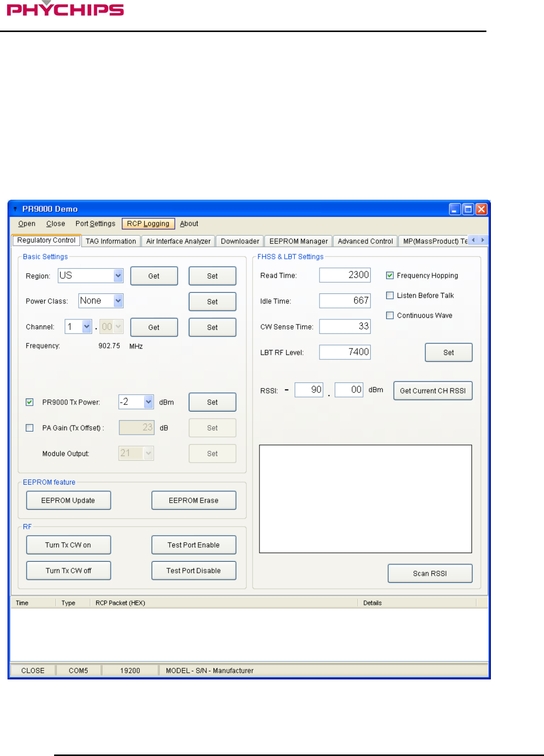The height and width of the screenshot is (756, 544).
Task: Click Get for Channel
Action: (154, 327)
